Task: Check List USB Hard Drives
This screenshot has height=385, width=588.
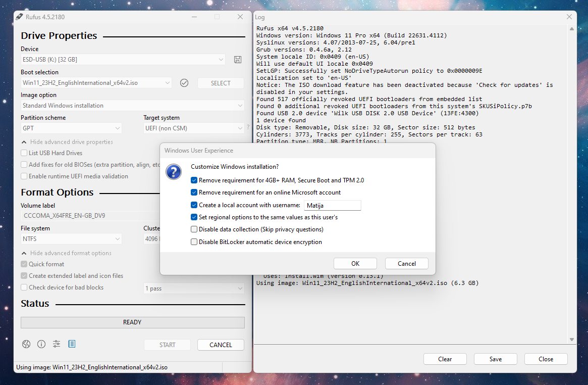Action: click(24, 153)
